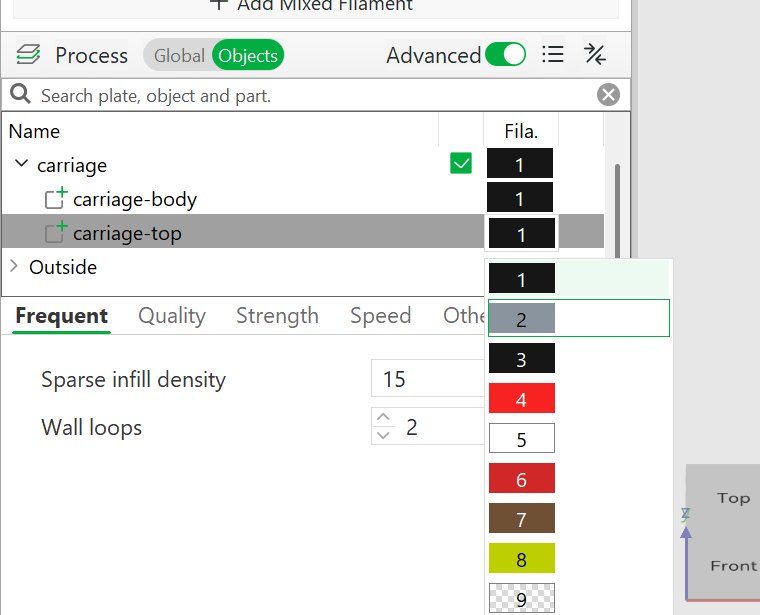This screenshot has width=760, height=615.
Task: Click the search magnifier icon
Action: pos(20,94)
